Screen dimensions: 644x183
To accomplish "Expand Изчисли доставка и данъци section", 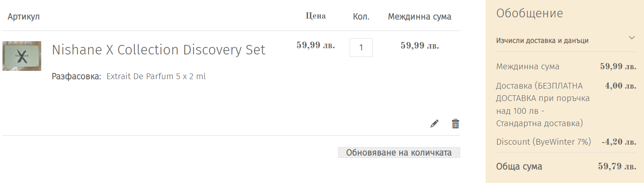I will [x=542, y=40].
